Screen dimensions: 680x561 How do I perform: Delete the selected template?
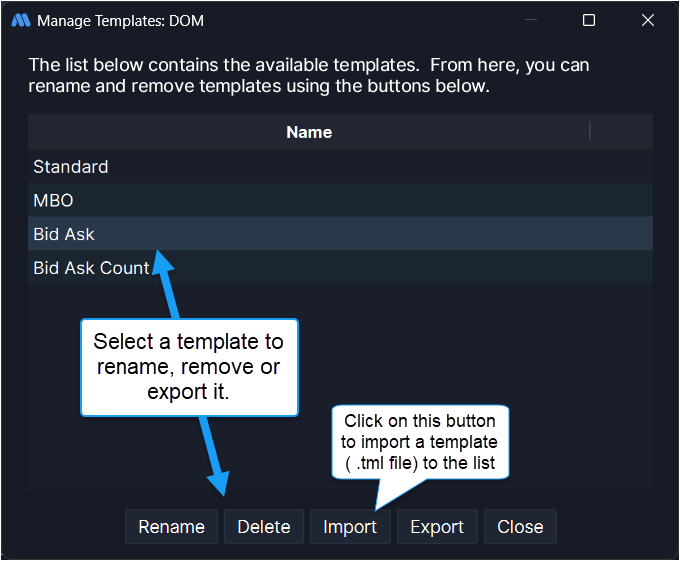(264, 527)
